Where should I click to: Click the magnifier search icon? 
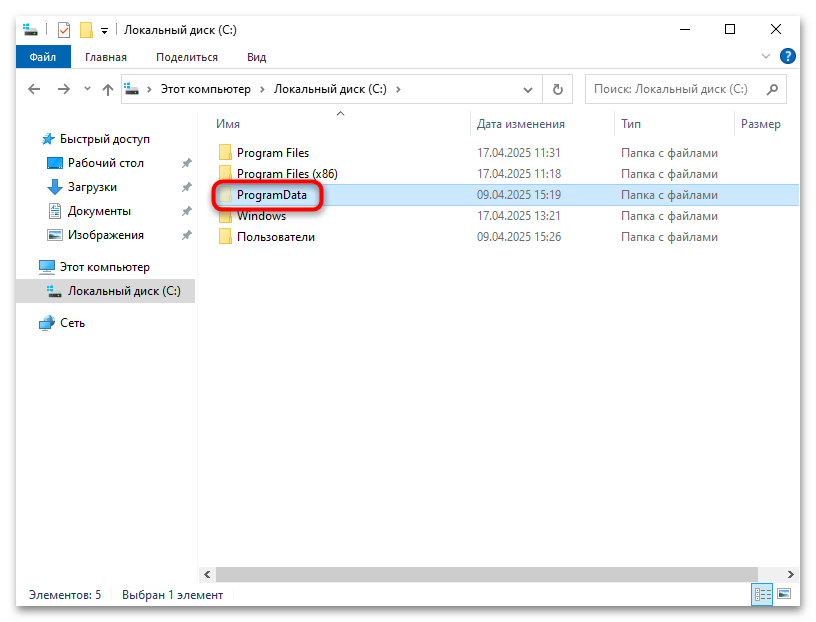coord(773,90)
